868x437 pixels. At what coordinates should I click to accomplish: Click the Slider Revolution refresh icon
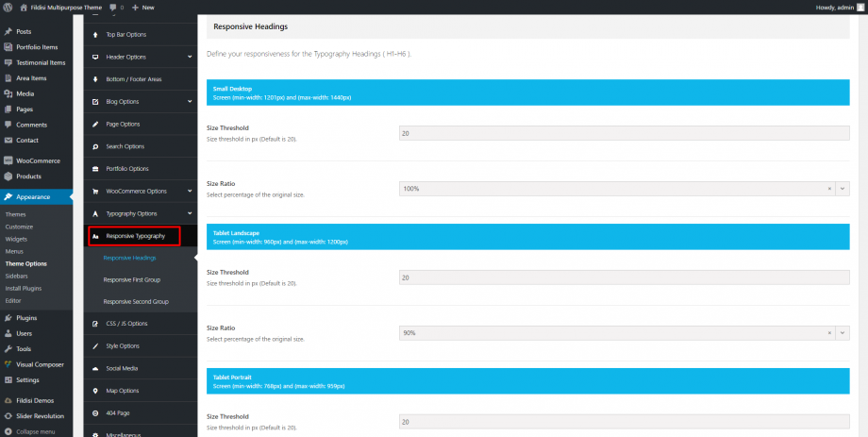(8, 416)
